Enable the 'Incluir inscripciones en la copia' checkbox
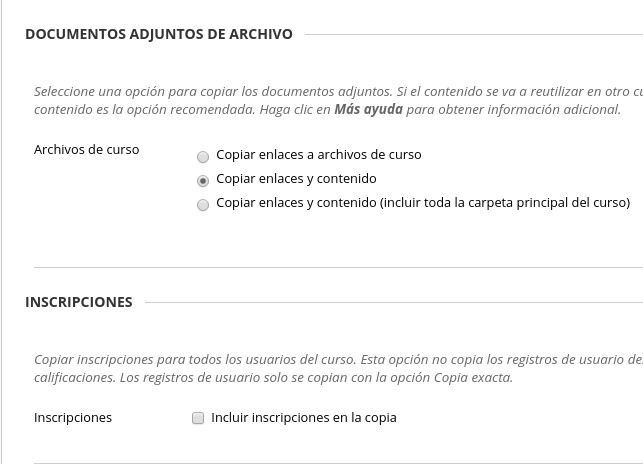Screen dimensions: 643x464 click(198, 418)
